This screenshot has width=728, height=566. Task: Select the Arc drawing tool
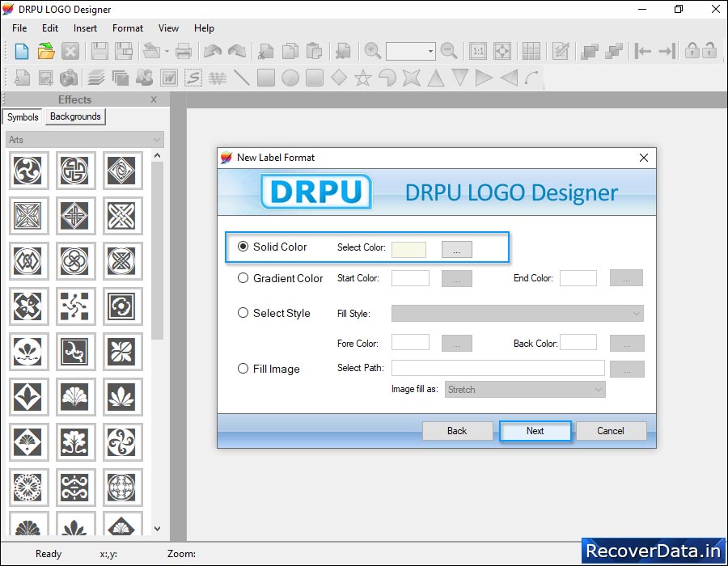[x=531, y=78]
